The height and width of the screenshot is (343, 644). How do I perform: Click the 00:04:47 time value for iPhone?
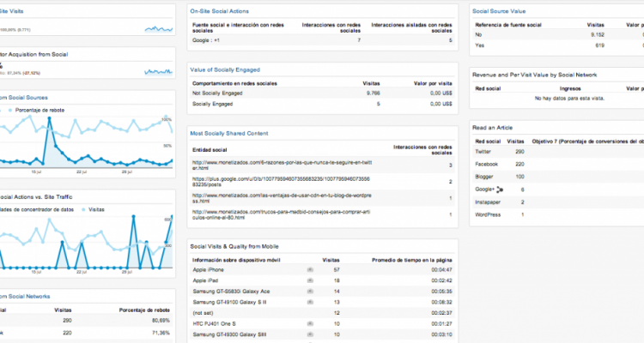[x=441, y=270]
